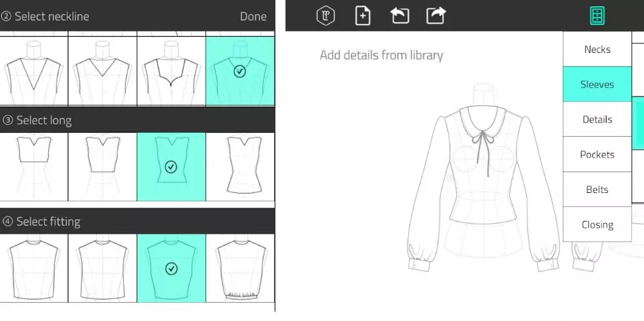Open the Sleeves library category

coord(597,84)
